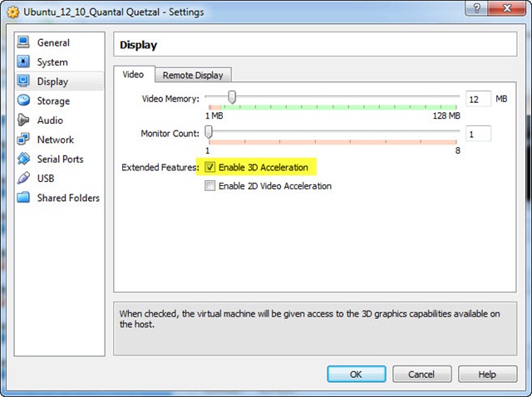Switch to the Video tab
This screenshot has height=397, width=532.
pyautogui.click(x=133, y=74)
